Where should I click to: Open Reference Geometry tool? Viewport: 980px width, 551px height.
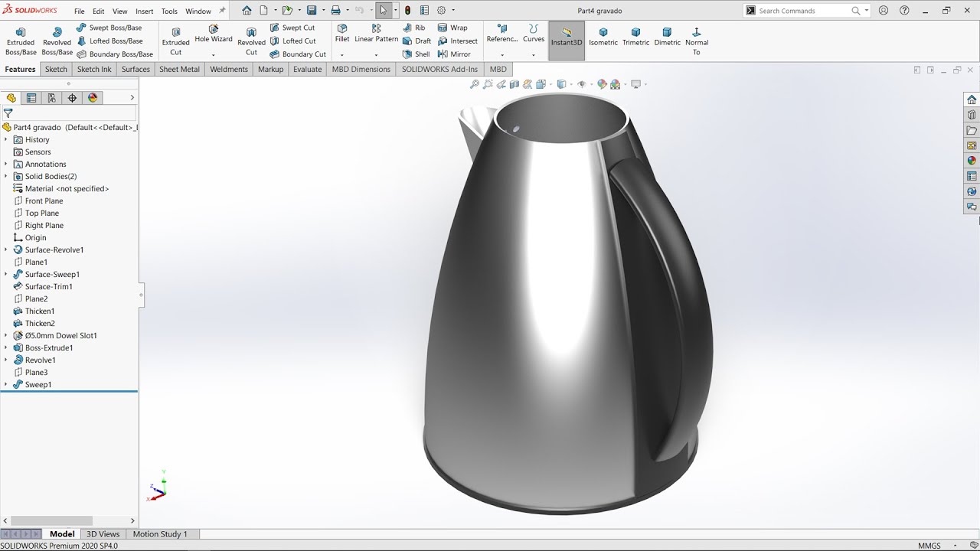pyautogui.click(x=502, y=34)
